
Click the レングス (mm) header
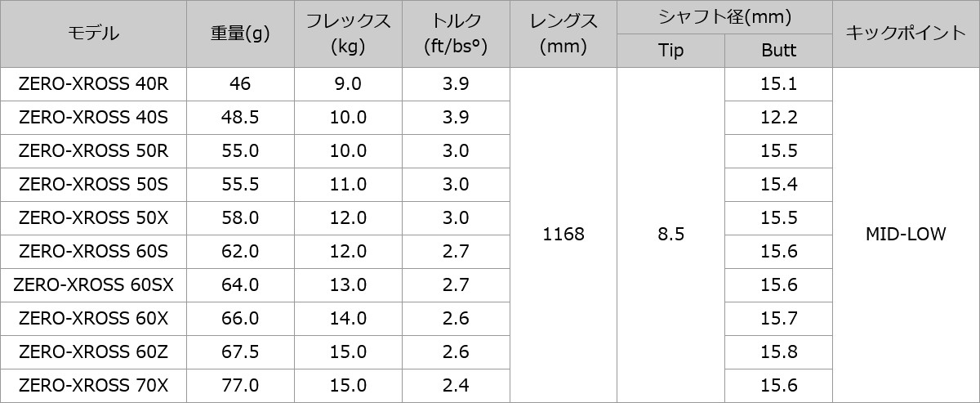[563, 34]
